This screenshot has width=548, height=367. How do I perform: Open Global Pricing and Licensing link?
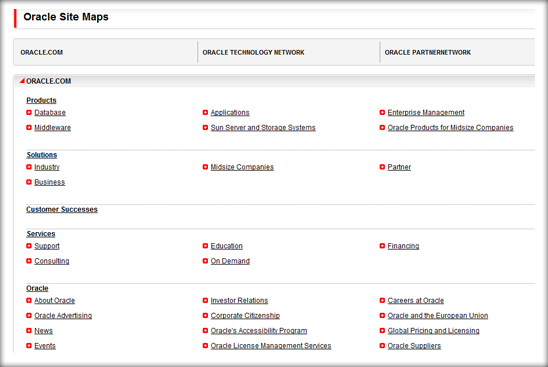coord(433,331)
